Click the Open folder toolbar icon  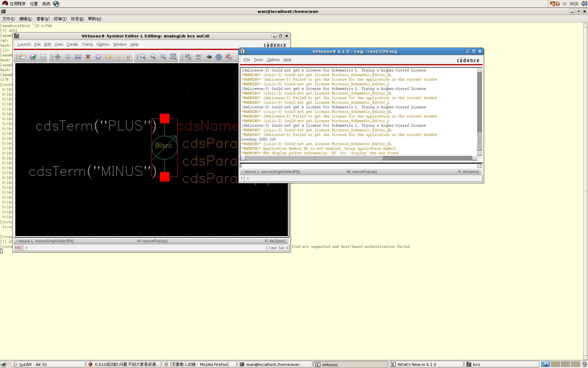[x=23, y=57]
